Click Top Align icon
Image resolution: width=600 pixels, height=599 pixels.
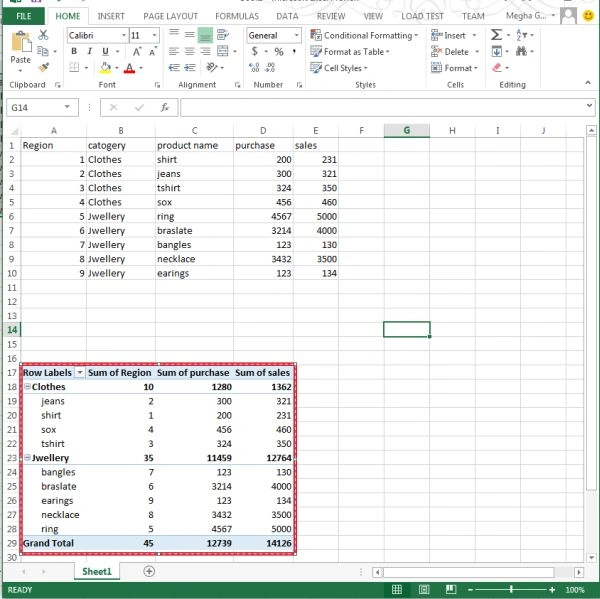pyautogui.click(x=174, y=35)
